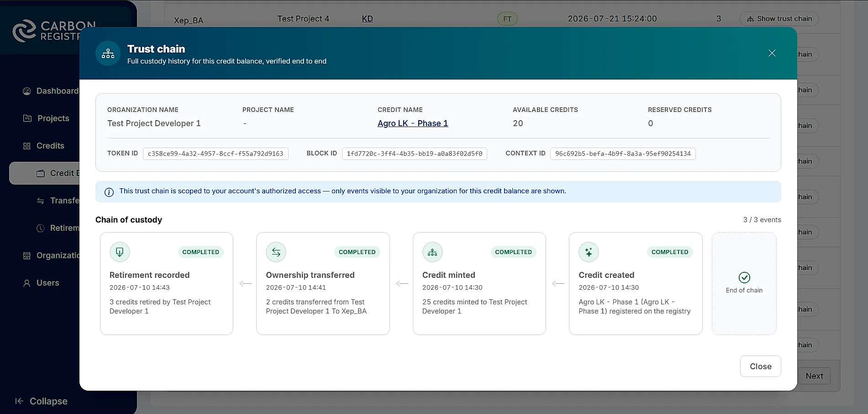This screenshot has height=414, width=868.
Task: Collapse the sidebar
Action: pos(41,401)
